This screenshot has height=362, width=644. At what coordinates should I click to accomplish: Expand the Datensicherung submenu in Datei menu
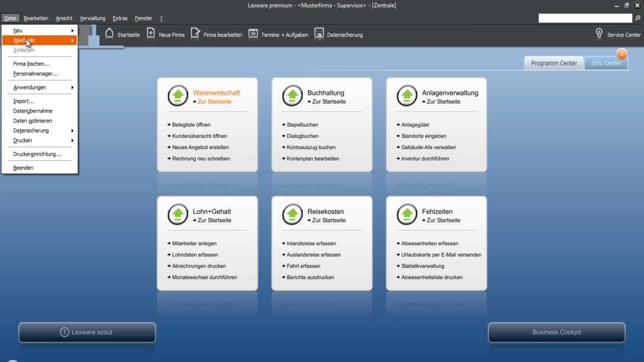click(x=40, y=131)
